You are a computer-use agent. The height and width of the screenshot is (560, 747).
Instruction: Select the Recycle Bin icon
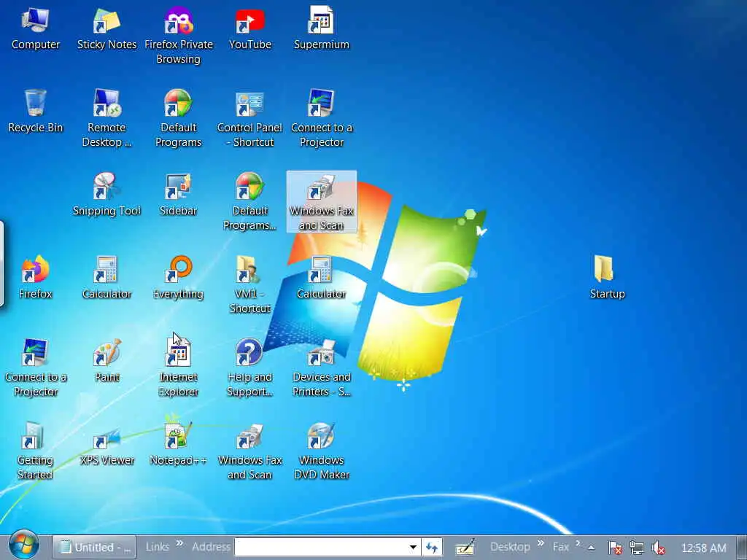tap(35, 112)
